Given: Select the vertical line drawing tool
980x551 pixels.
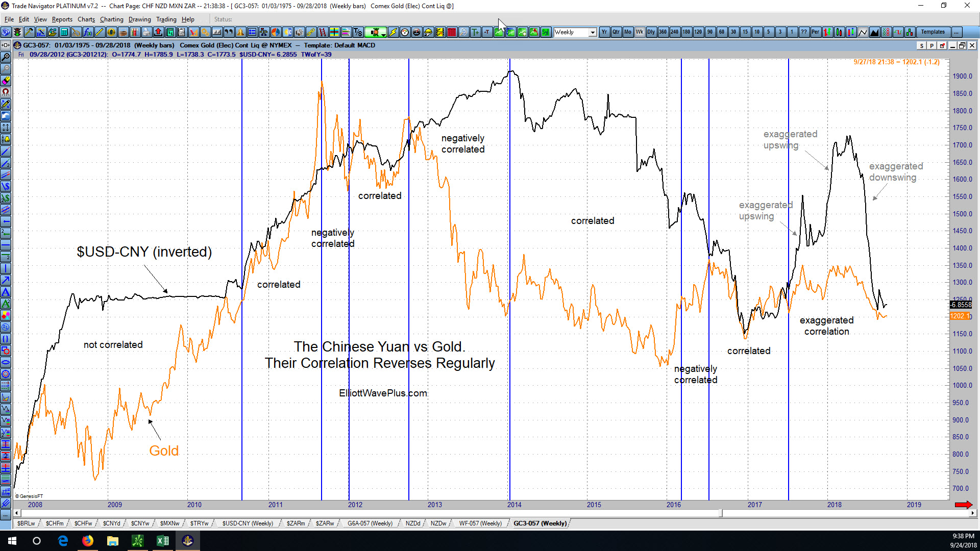Looking at the screenshot, I should (6, 267).
